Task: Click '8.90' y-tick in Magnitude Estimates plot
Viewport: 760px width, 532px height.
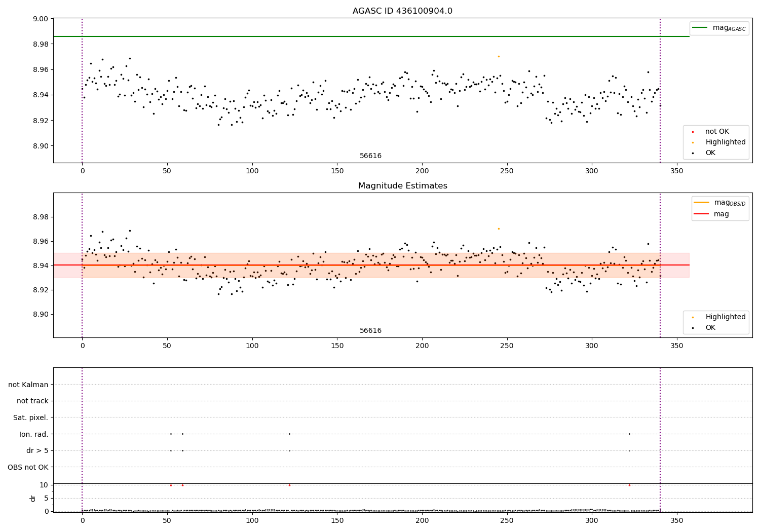Action: click(41, 315)
